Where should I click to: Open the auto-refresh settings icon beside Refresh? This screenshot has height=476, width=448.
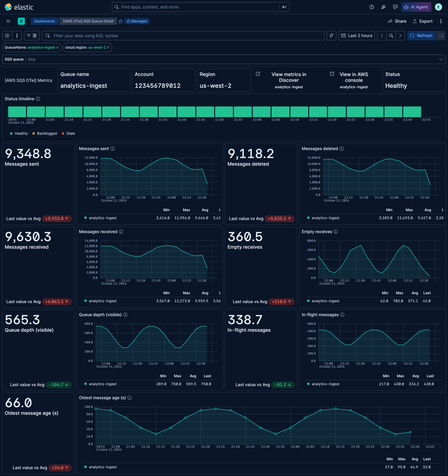pos(441,35)
